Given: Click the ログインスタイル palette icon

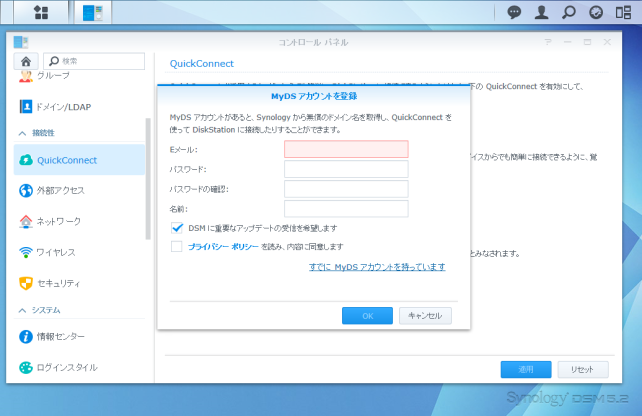Looking at the screenshot, I should pyautogui.click(x=26, y=368).
